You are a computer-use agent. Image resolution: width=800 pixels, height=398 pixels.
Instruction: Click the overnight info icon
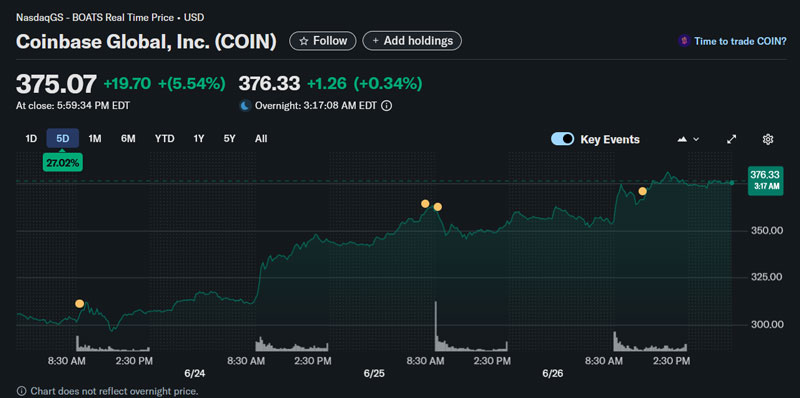click(x=387, y=106)
